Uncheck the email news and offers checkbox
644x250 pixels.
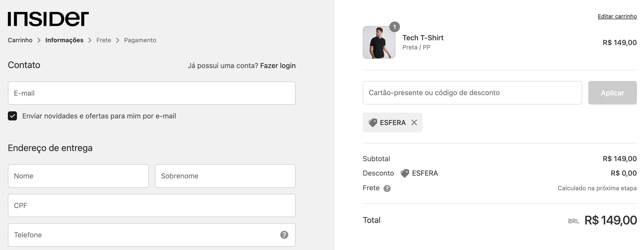(x=12, y=116)
